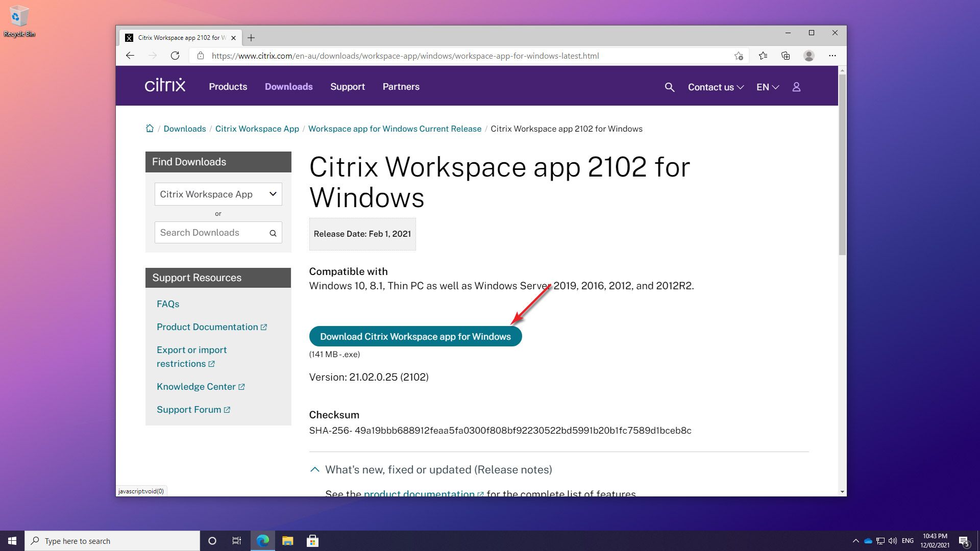Screen dimensions: 980x551
Task: Open the Contact us dropdown
Action: click(x=715, y=87)
